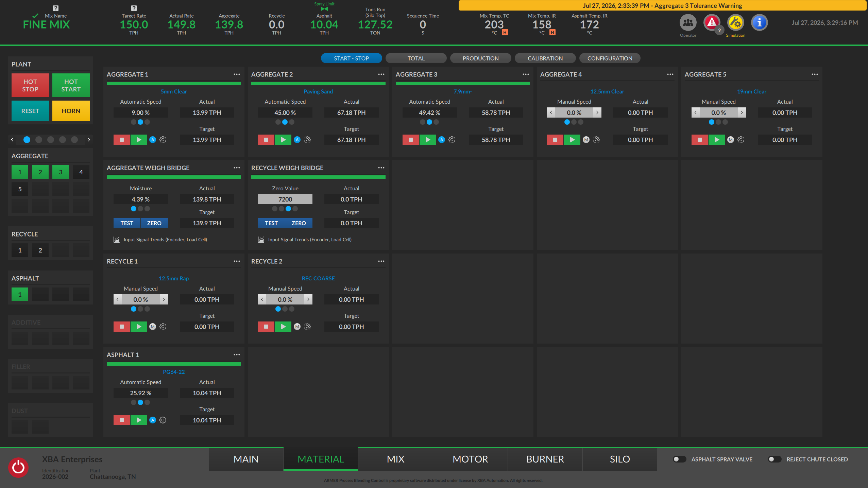Open Aggregate 4 settings gear
The width and height of the screenshot is (868, 488).
click(596, 140)
